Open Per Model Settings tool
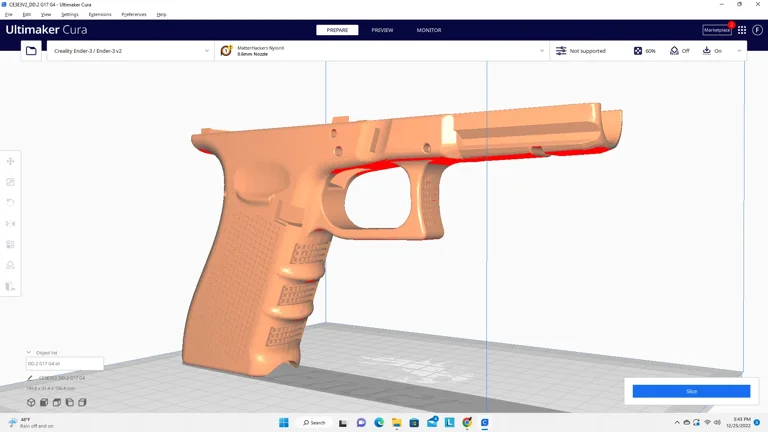The image size is (768, 432). coord(11,245)
